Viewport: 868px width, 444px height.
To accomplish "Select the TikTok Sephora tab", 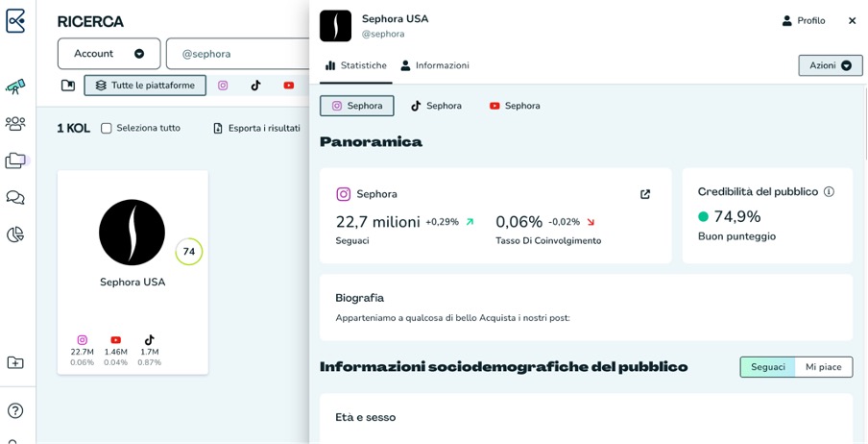I will tap(436, 106).
